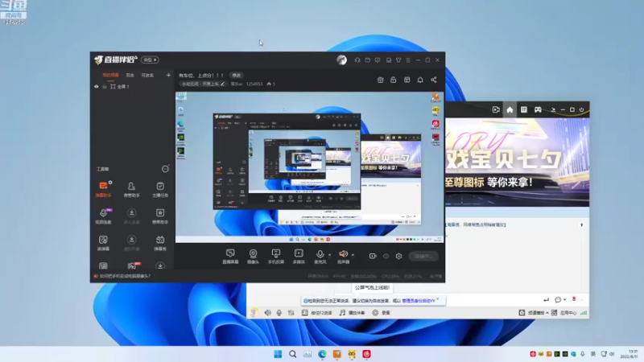Click the live stream preview thumbnail
This screenshot has width=644, height=362.
pos(309,167)
